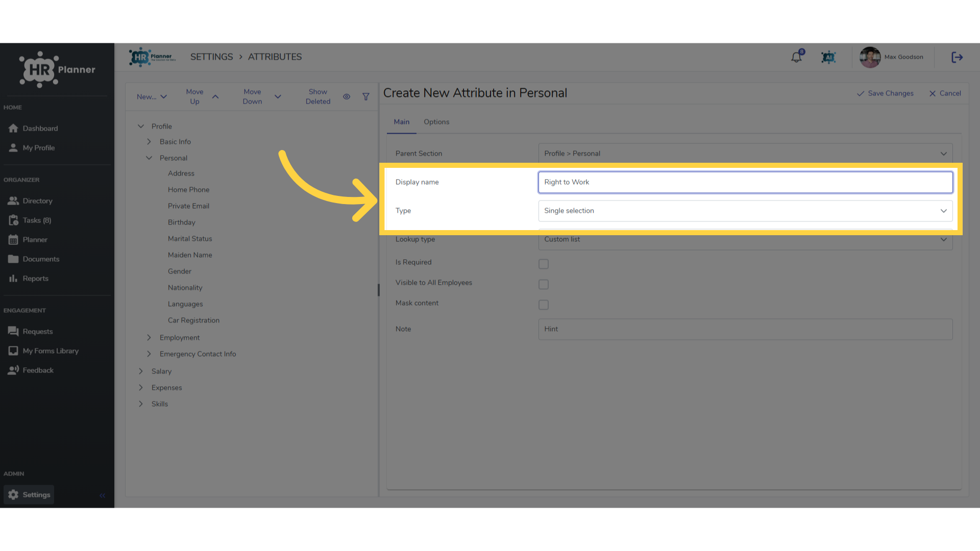The image size is (980, 551).
Task: Select Marital Status attribute
Action: [190, 238]
